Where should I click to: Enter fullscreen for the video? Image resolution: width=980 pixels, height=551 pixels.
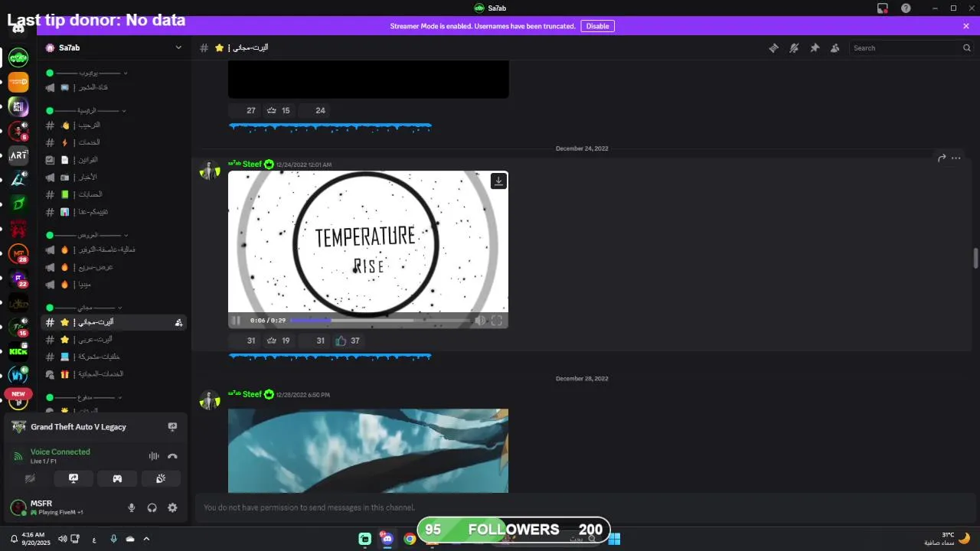coord(497,321)
